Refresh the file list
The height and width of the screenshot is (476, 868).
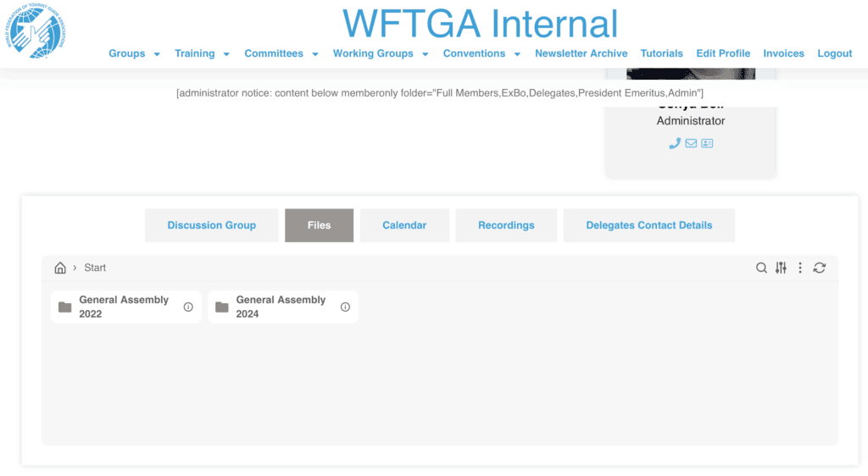pyautogui.click(x=820, y=268)
